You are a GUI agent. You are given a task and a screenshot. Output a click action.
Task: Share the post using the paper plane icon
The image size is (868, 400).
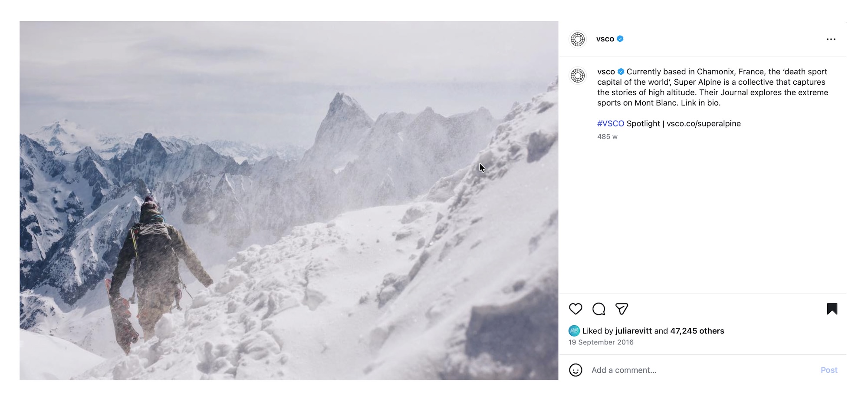pyautogui.click(x=623, y=309)
